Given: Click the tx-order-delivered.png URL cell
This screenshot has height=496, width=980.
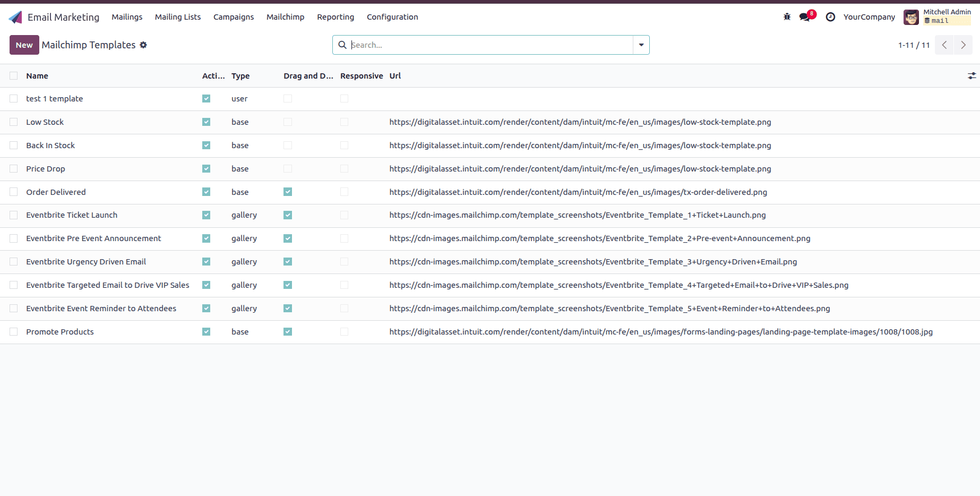Looking at the screenshot, I should click(578, 192).
